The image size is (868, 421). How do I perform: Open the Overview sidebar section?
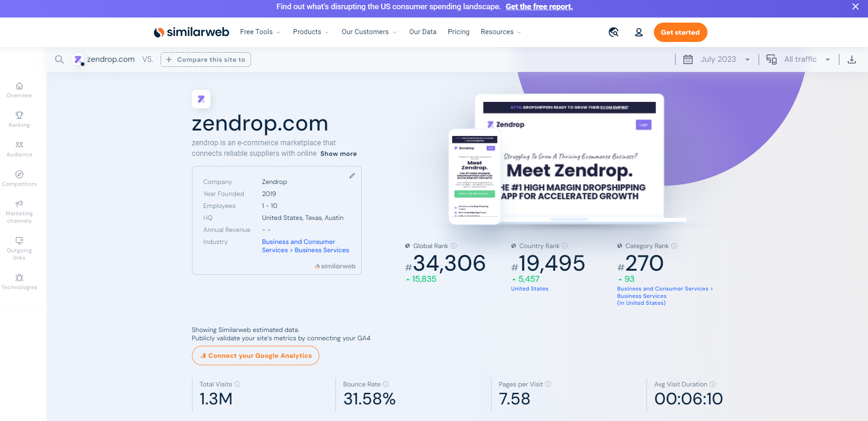[19, 90]
